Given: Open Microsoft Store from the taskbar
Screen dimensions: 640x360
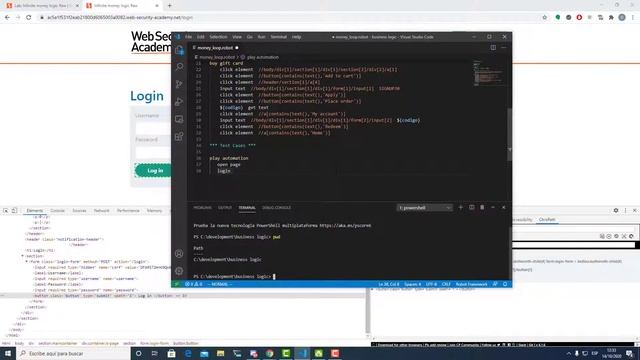Looking at the screenshot, I should 171,353.
